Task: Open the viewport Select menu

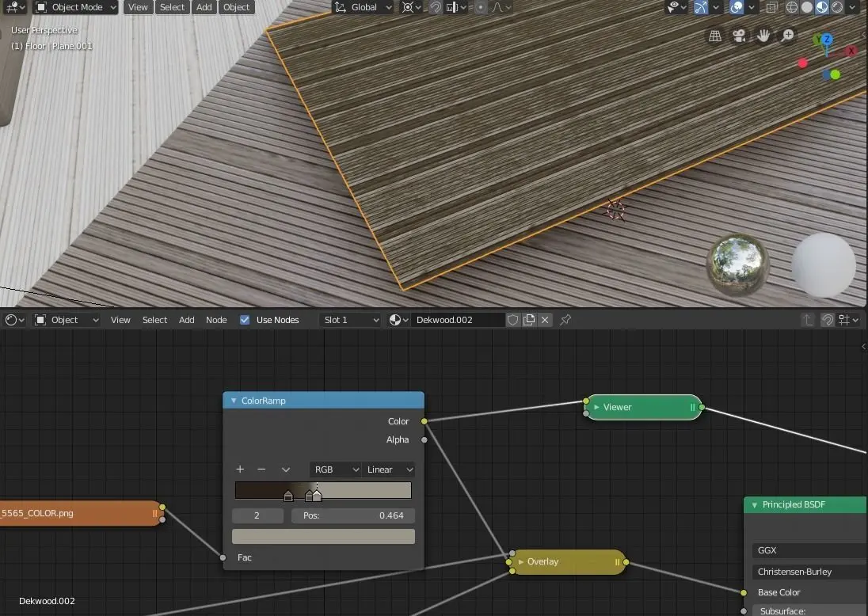Action: [172, 7]
